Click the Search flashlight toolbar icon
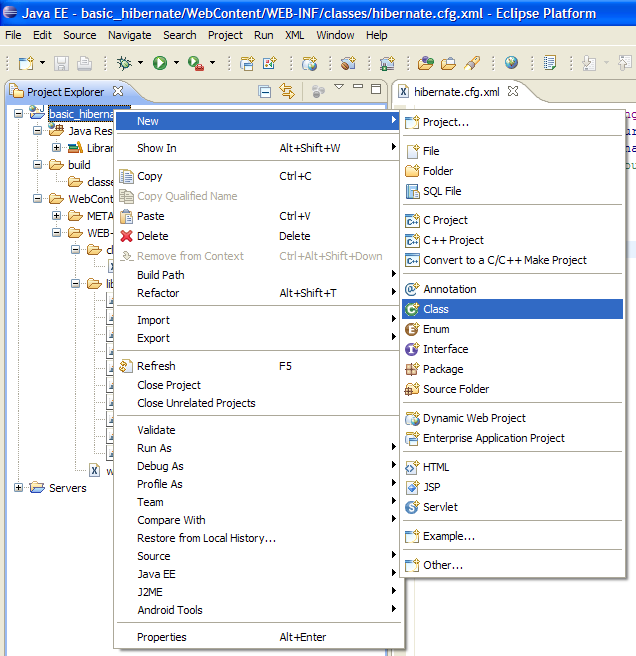Viewport: 636px width, 656px height. [x=472, y=63]
